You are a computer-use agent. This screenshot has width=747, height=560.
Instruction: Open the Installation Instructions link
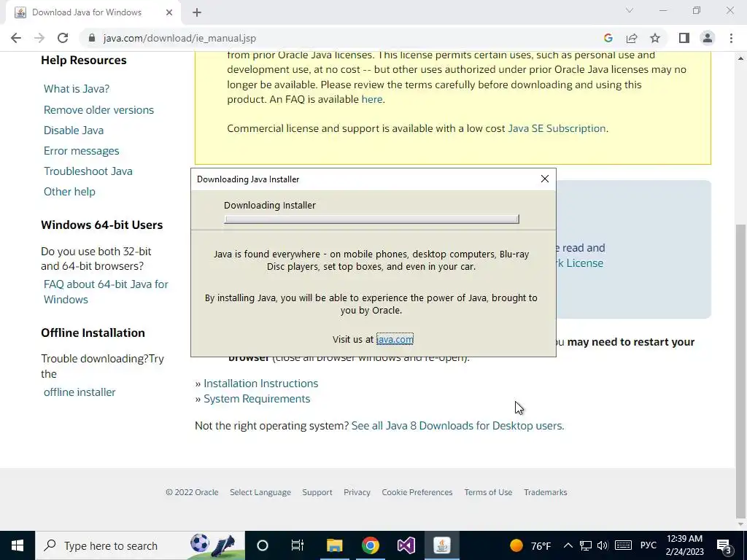[x=260, y=384]
